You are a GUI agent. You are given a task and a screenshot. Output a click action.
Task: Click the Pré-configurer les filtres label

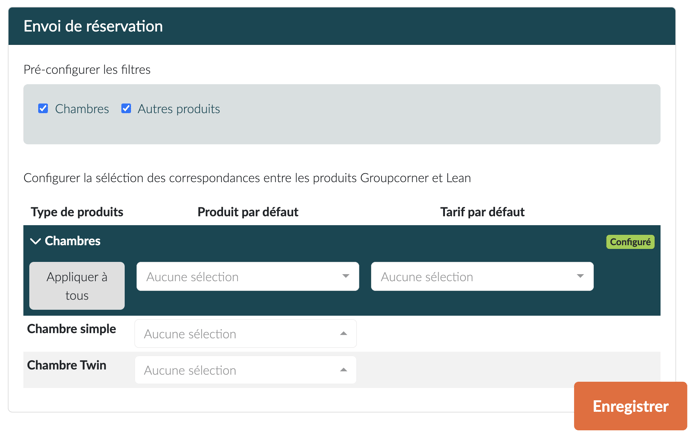coord(87,70)
